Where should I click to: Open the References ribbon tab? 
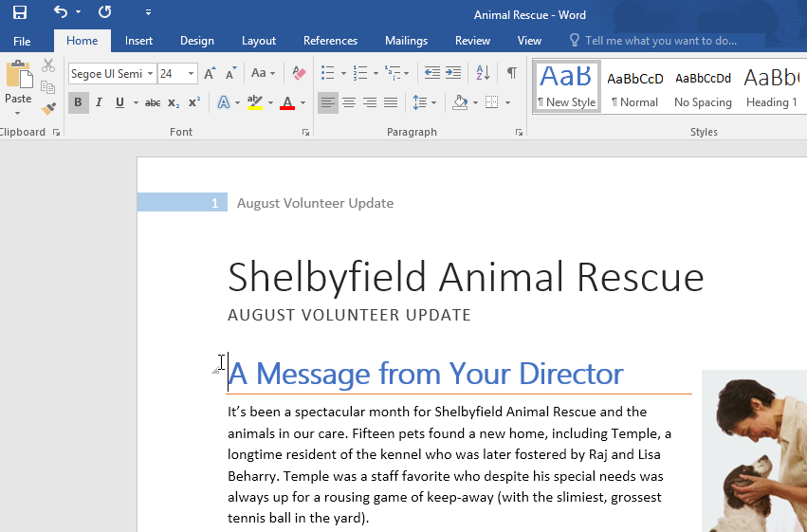click(x=330, y=41)
